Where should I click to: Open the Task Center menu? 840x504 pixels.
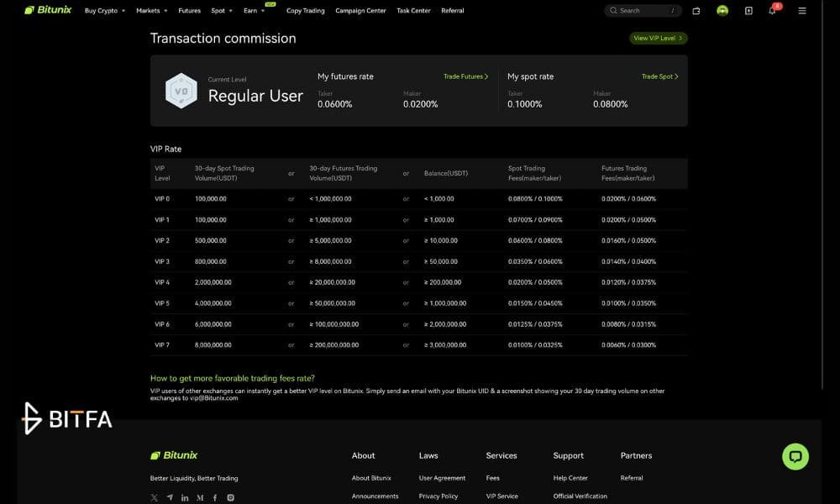pyautogui.click(x=413, y=11)
